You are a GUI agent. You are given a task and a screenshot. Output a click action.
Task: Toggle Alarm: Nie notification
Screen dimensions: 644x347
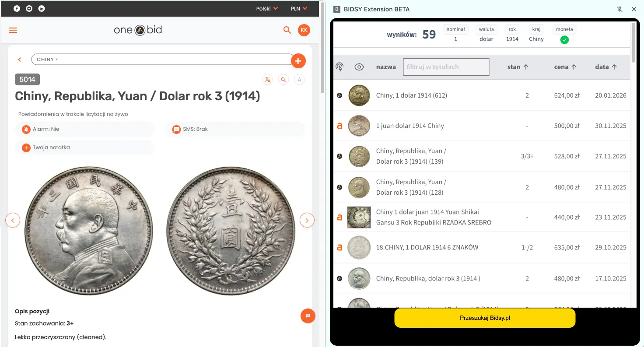pyautogui.click(x=85, y=129)
